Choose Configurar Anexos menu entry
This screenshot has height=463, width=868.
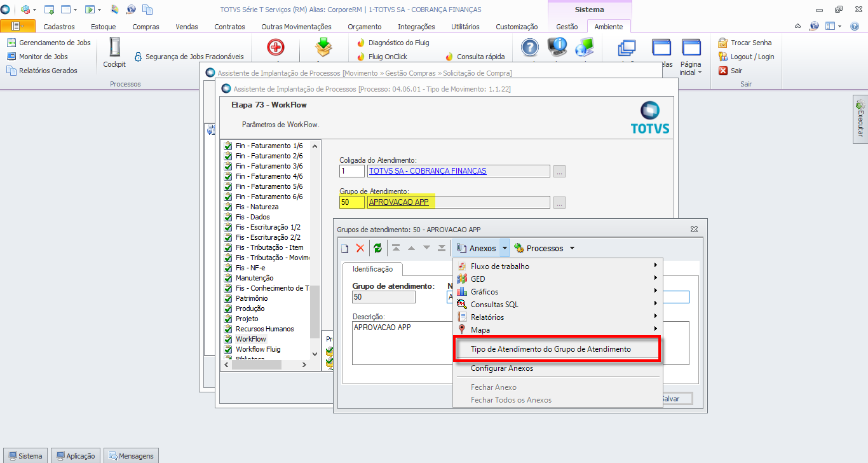502,368
